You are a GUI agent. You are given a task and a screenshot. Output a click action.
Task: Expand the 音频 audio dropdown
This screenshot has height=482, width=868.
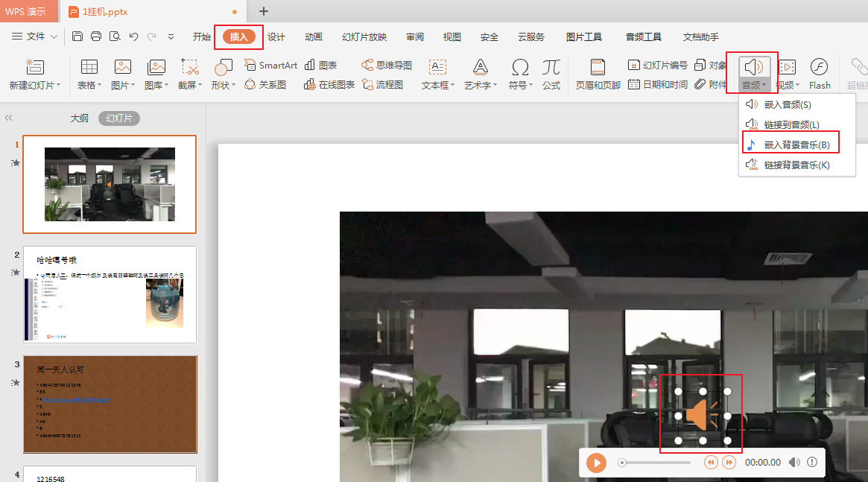(x=753, y=85)
